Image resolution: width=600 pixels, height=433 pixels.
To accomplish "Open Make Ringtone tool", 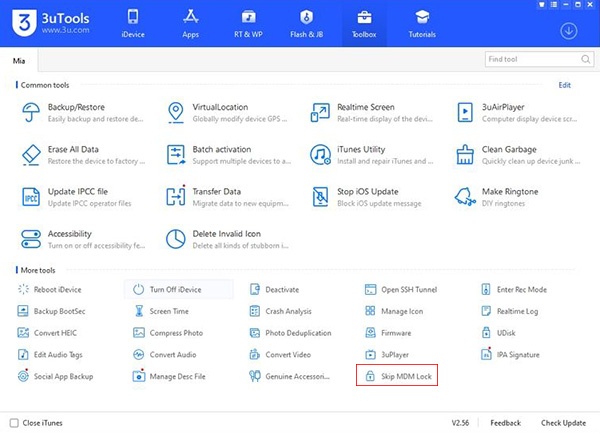I will click(497, 197).
